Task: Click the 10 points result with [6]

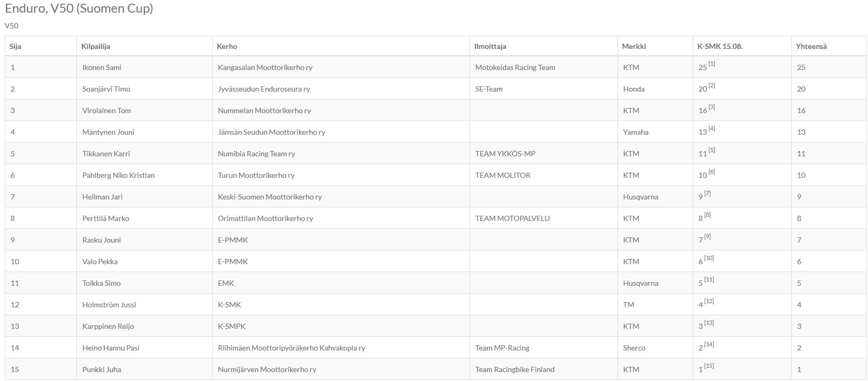Action: point(706,174)
